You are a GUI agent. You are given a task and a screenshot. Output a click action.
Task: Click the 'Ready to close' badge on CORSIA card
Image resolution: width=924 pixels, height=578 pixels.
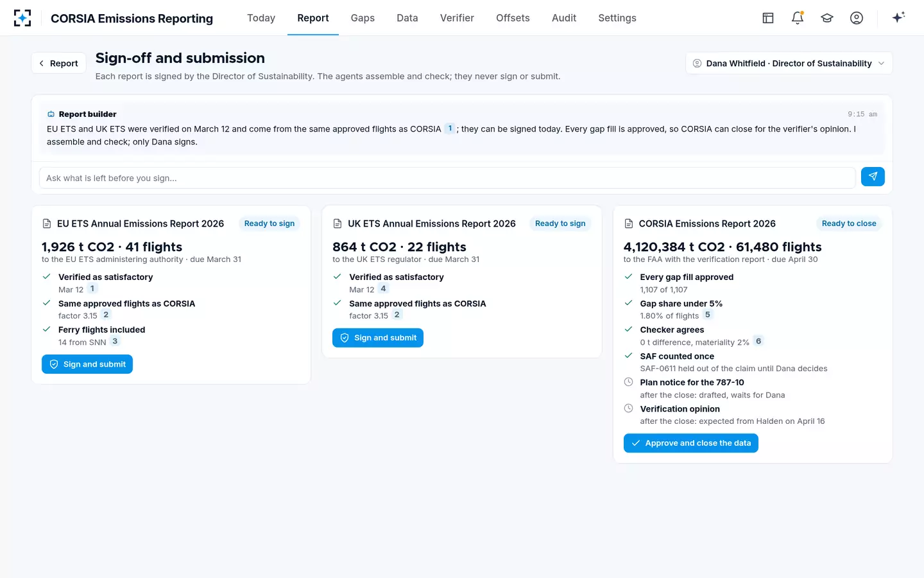click(849, 223)
